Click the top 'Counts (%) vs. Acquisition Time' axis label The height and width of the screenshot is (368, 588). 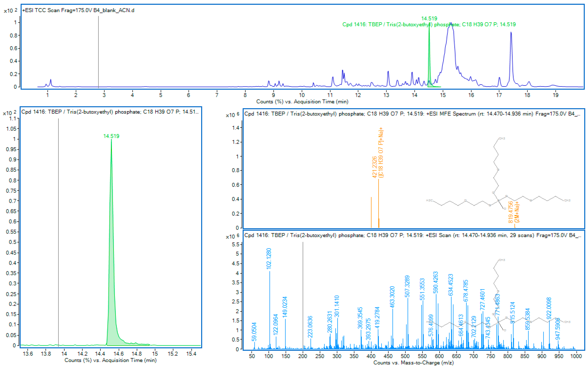[302, 101]
